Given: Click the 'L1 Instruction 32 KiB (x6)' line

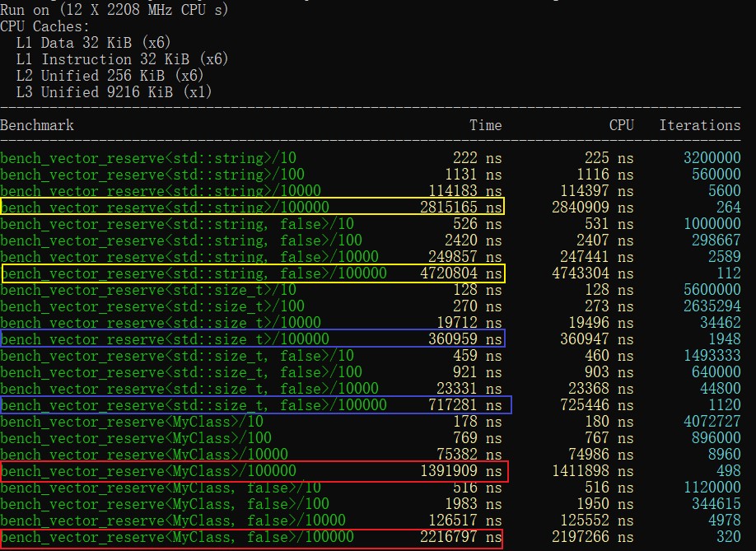Looking at the screenshot, I should click(123, 59).
